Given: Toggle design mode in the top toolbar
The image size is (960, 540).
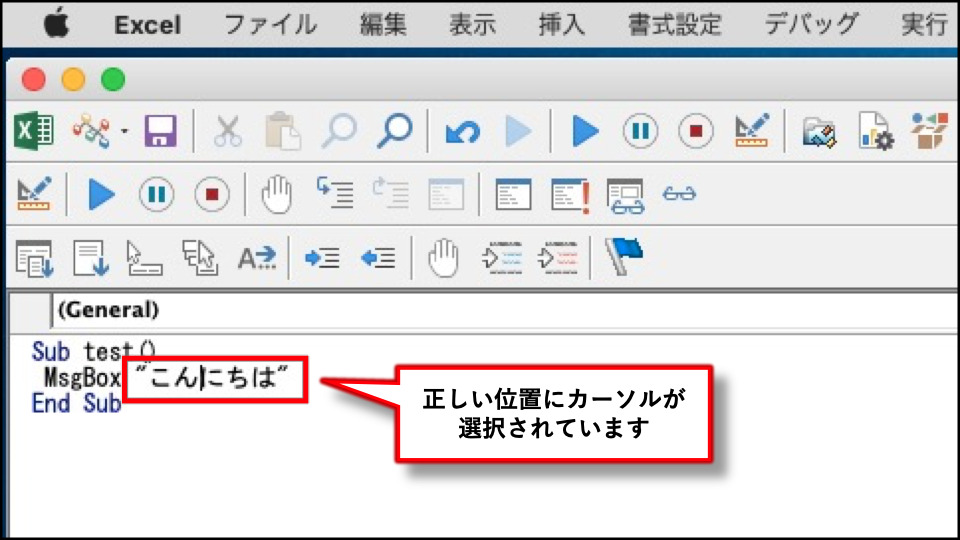Looking at the screenshot, I should pyautogui.click(x=752, y=130).
